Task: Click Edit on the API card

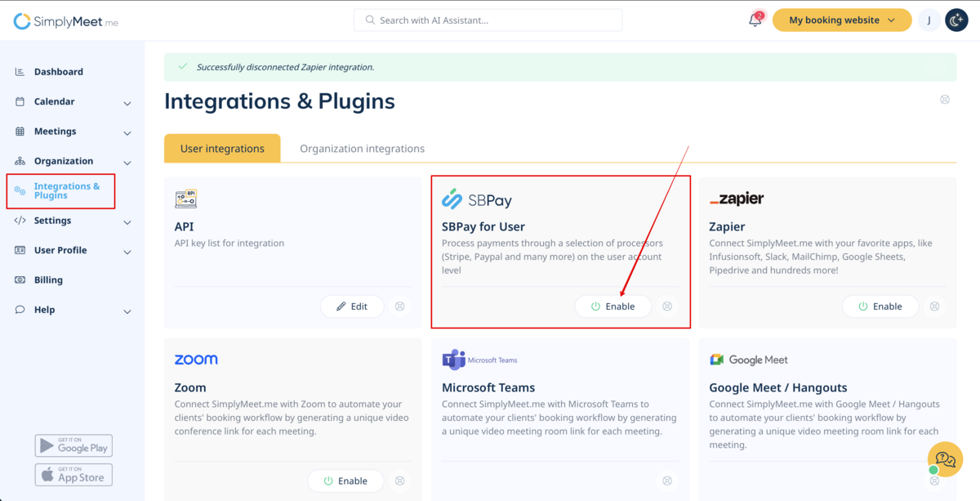Action: pyautogui.click(x=353, y=306)
